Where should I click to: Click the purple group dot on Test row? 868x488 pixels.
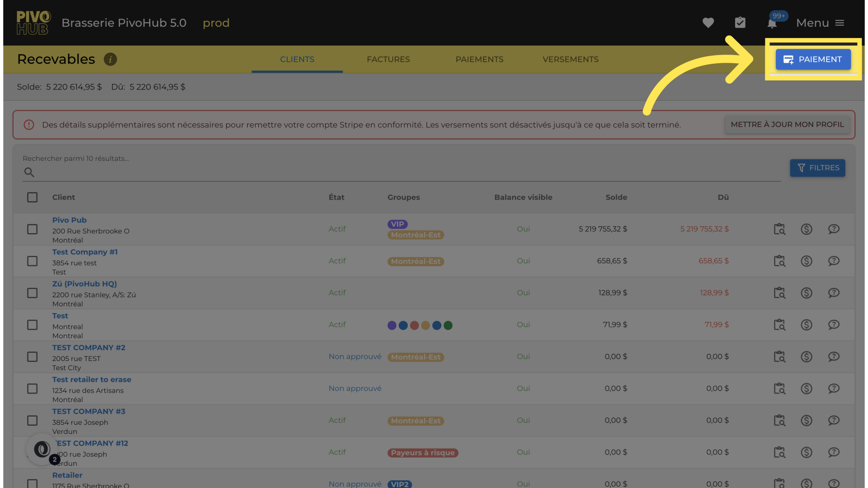[392, 325]
